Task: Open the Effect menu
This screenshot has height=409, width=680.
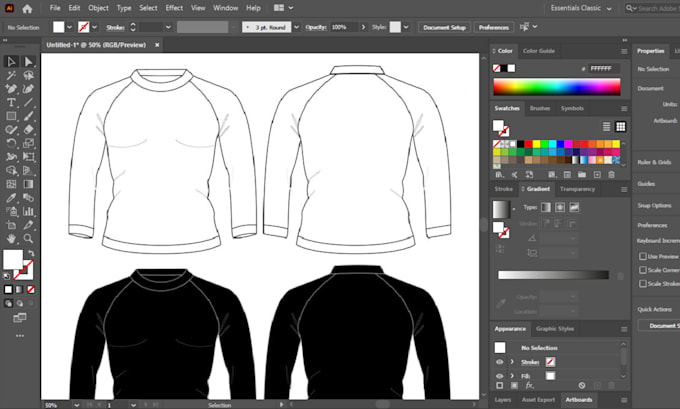Action: pos(174,8)
